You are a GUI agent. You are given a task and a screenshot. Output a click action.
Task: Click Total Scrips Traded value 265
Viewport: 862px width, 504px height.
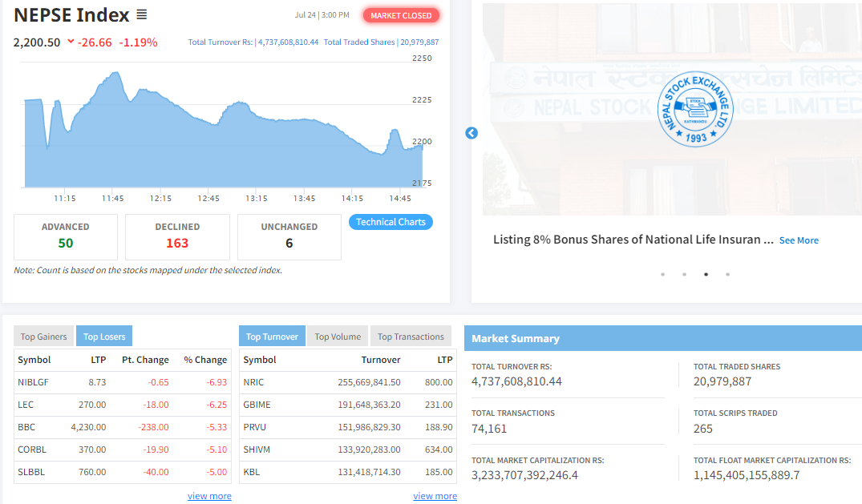pos(702,429)
